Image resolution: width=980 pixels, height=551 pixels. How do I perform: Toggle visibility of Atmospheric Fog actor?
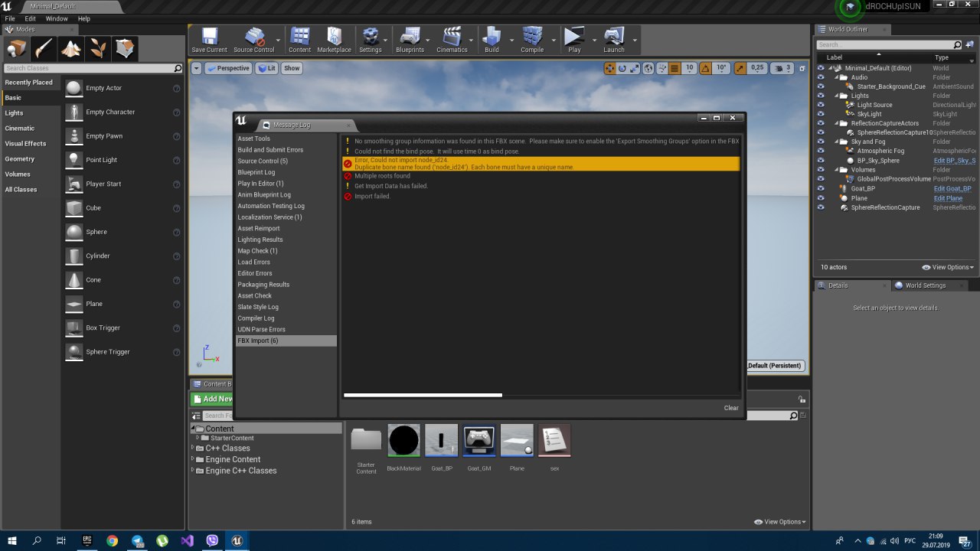(x=821, y=151)
